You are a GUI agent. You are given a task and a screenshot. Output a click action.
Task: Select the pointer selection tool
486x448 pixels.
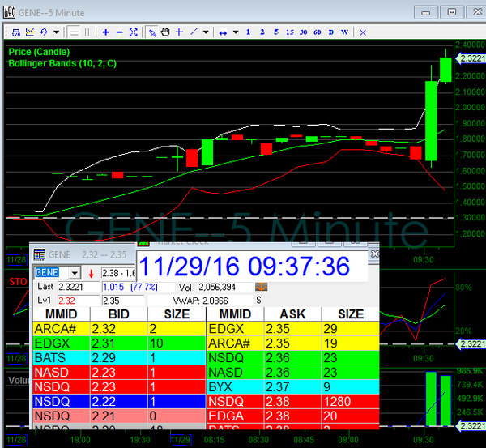click(x=151, y=32)
